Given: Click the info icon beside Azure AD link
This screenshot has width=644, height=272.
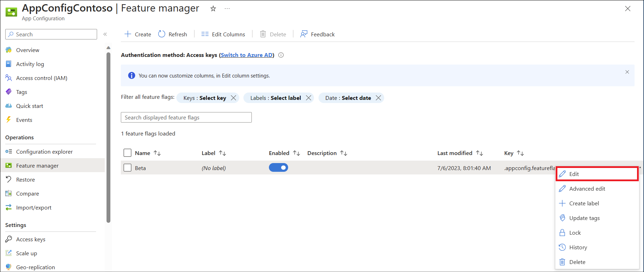Looking at the screenshot, I should (281, 55).
